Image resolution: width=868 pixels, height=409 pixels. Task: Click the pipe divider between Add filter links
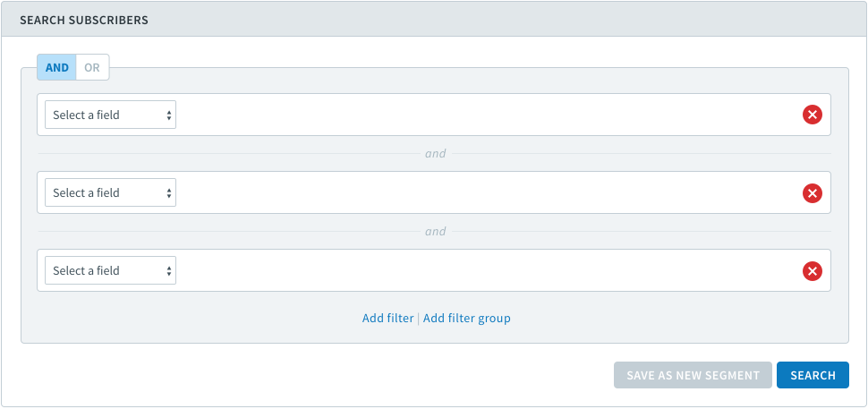click(419, 319)
